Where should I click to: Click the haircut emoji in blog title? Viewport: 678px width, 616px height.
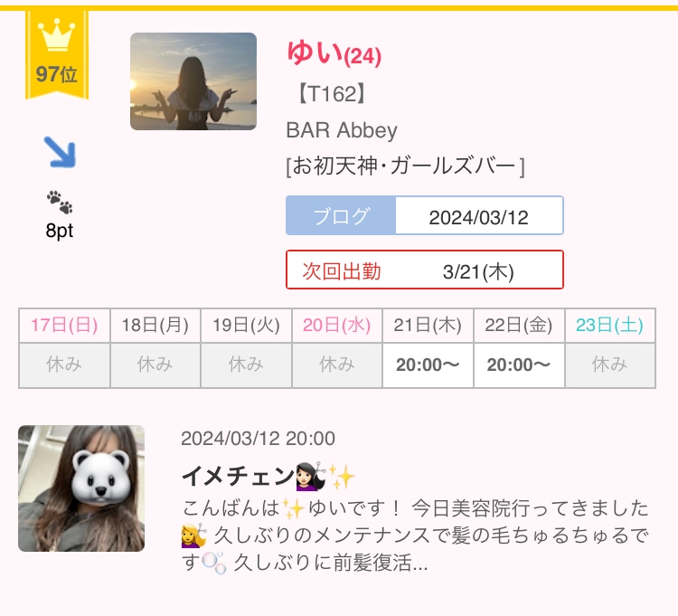[310, 476]
